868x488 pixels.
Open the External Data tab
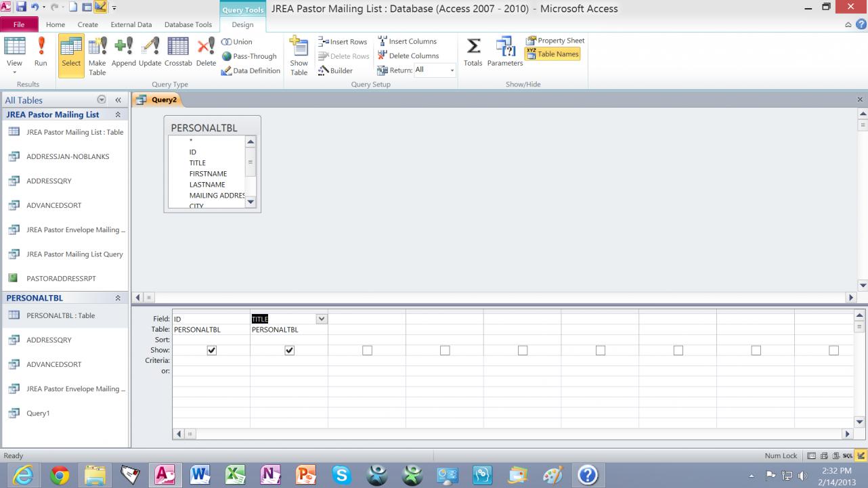131,25
